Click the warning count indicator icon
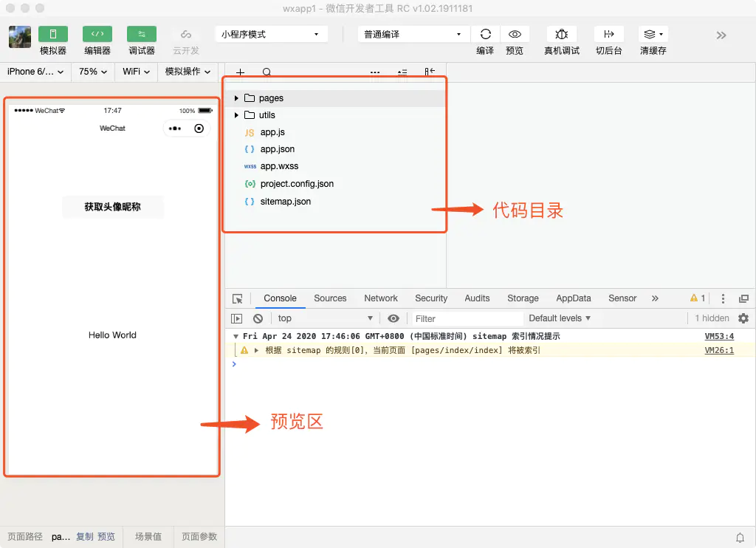The image size is (756, 548). point(694,298)
